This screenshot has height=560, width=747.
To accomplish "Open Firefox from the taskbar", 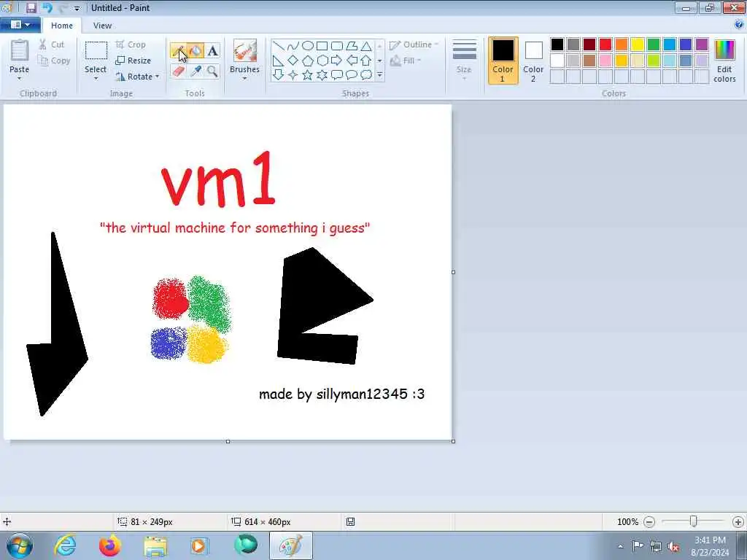I will click(109, 545).
